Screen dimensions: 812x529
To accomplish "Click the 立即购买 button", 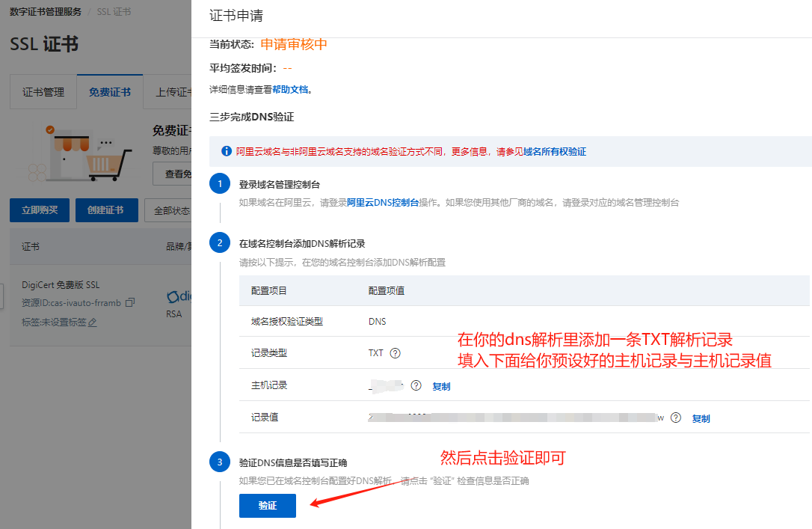I will tap(40, 210).
